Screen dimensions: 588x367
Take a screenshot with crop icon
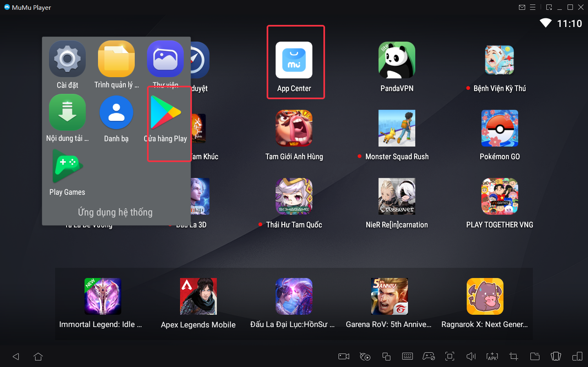[514, 356]
